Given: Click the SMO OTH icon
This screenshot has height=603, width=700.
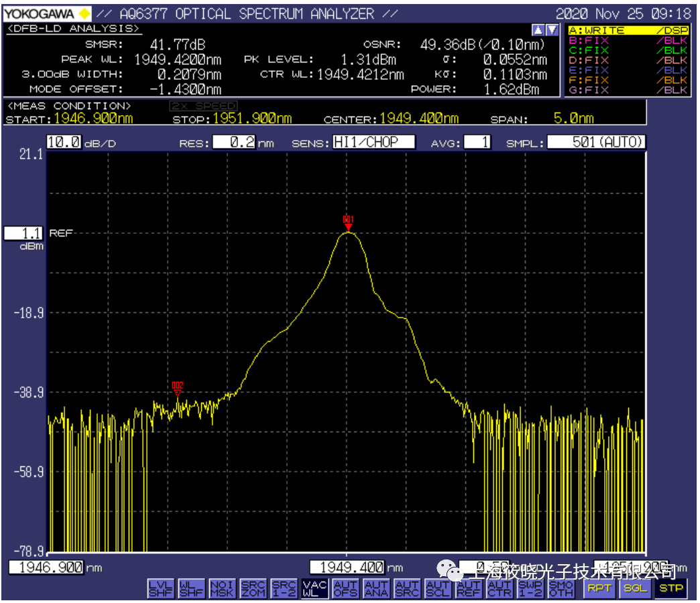Looking at the screenshot, I should click(561, 588).
